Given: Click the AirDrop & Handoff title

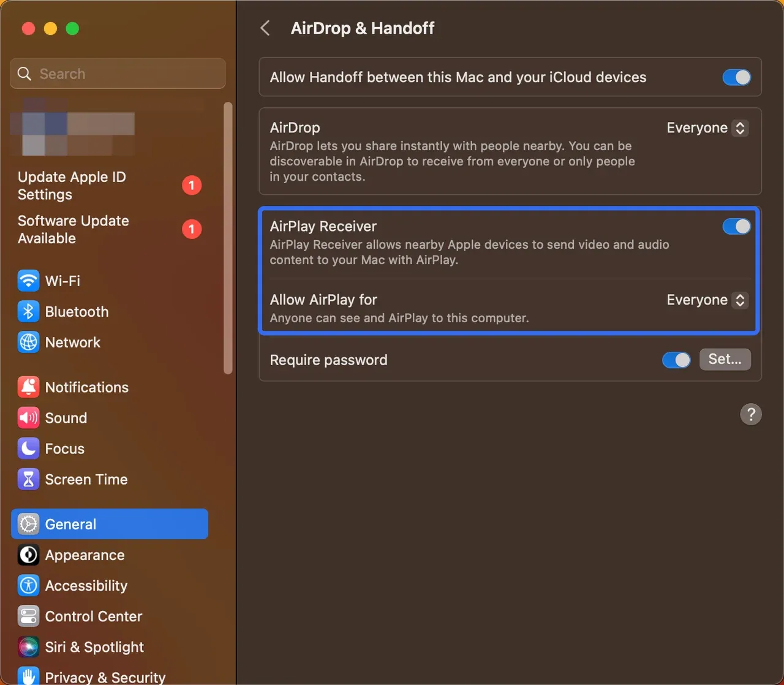Looking at the screenshot, I should click(363, 28).
